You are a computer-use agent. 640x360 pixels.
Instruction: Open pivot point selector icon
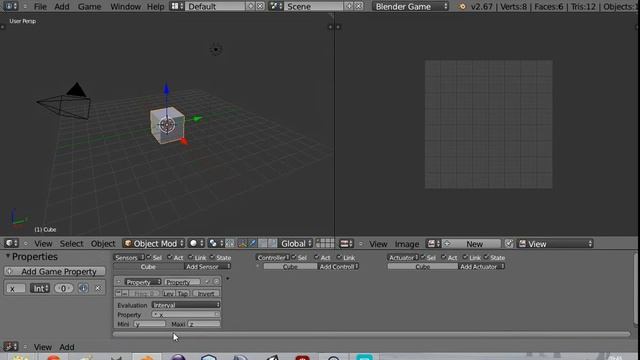coord(215,244)
